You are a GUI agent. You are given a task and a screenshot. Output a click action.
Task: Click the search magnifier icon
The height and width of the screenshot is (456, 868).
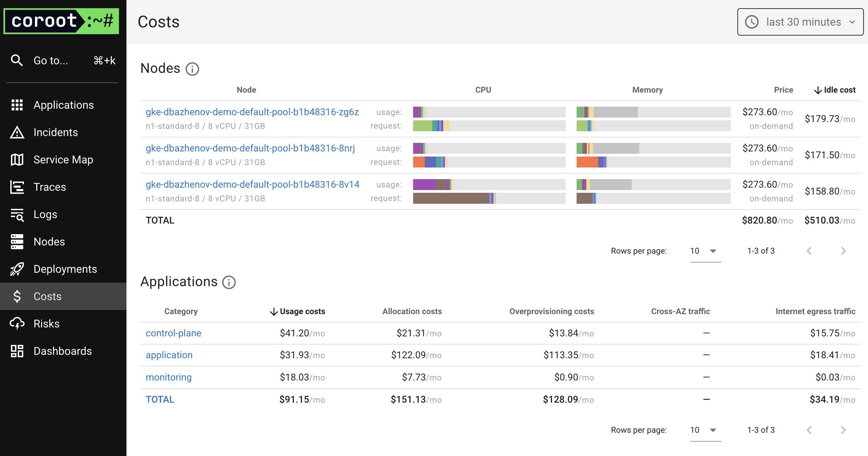pos(17,60)
